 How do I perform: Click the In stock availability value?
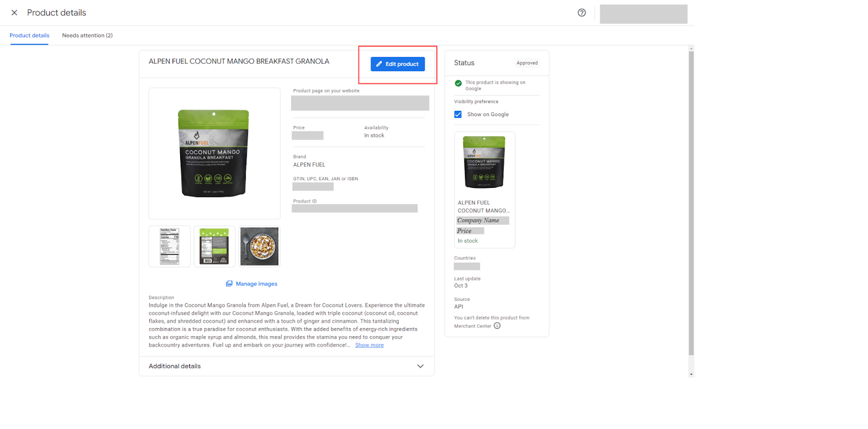374,136
